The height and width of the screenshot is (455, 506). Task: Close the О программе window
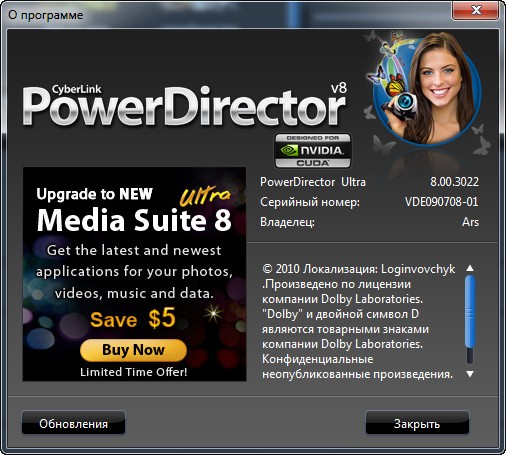click(x=476, y=10)
